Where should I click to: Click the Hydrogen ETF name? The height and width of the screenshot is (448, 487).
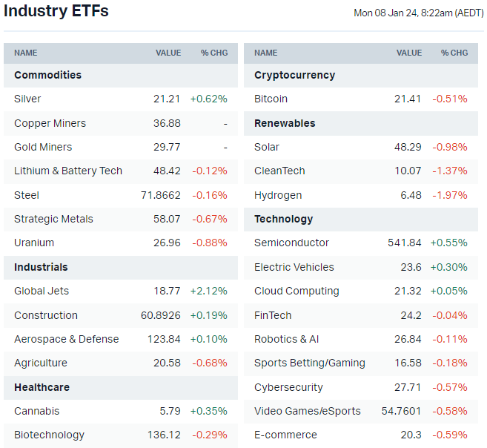click(278, 195)
